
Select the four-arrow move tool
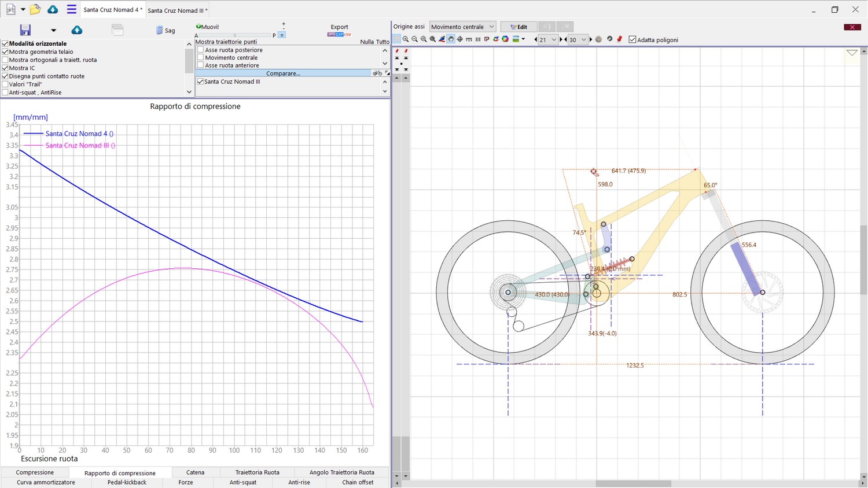(x=459, y=39)
